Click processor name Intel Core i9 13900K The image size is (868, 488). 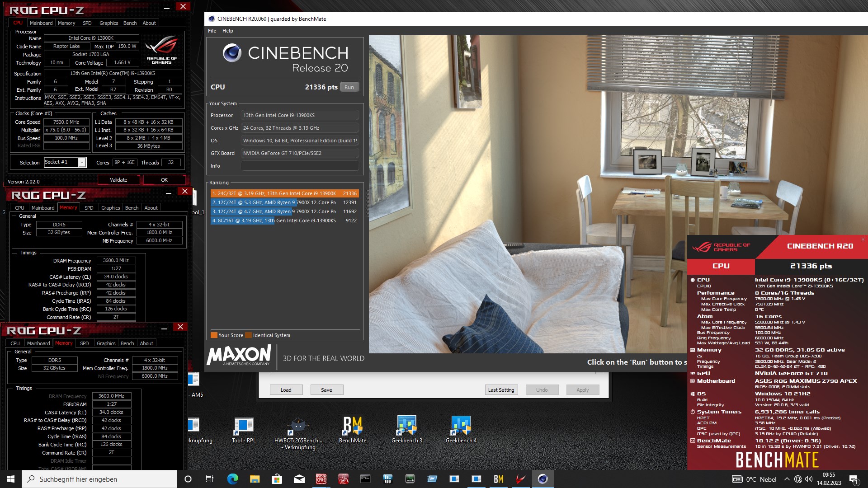click(x=91, y=38)
